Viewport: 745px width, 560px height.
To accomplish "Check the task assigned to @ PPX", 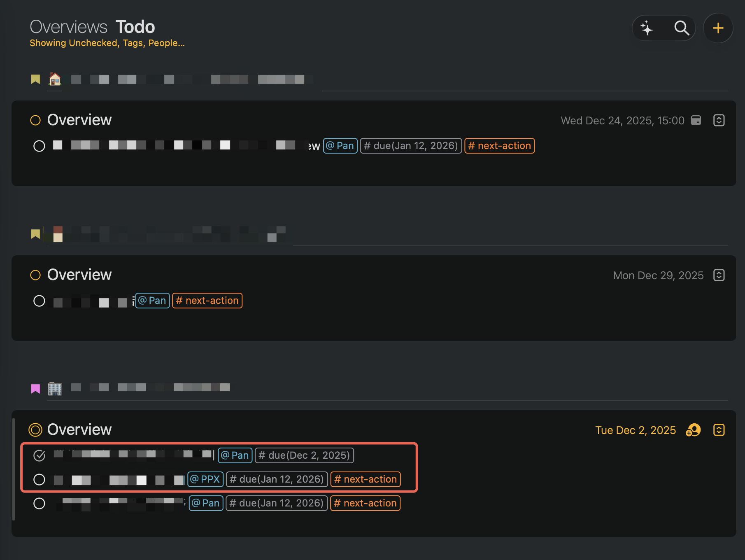I will click(39, 479).
